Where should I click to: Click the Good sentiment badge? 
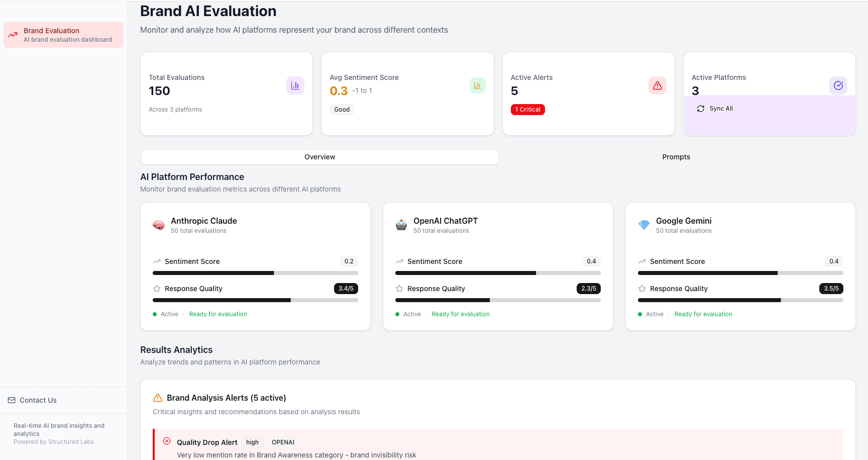[342, 109]
